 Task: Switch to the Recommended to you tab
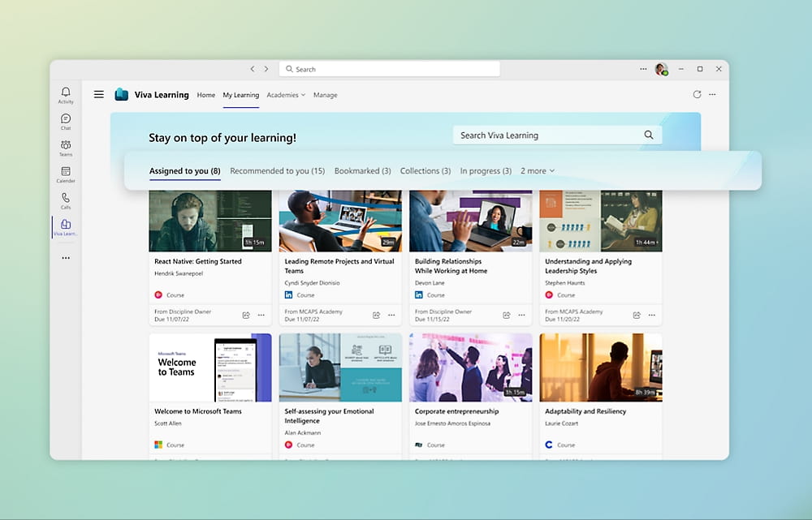click(277, 171)
